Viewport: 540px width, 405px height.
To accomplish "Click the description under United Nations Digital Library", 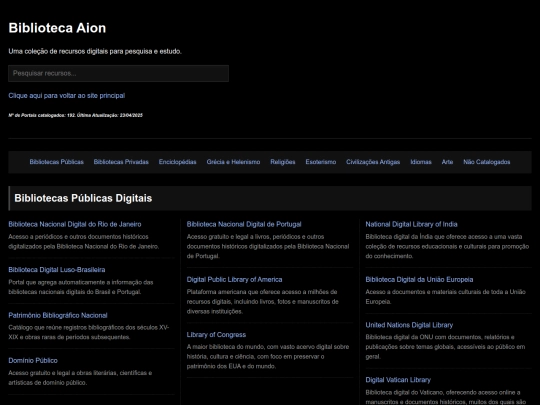I will pos(445,347).
